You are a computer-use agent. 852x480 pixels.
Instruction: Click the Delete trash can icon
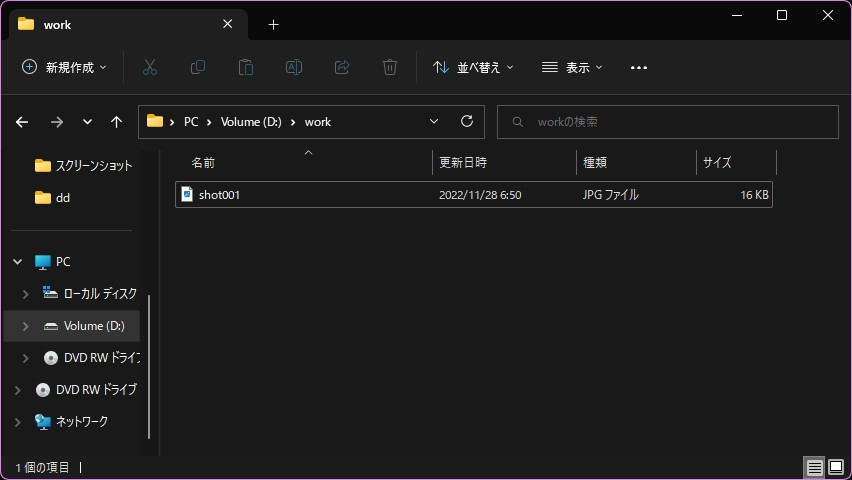click(x=390, y=67)
